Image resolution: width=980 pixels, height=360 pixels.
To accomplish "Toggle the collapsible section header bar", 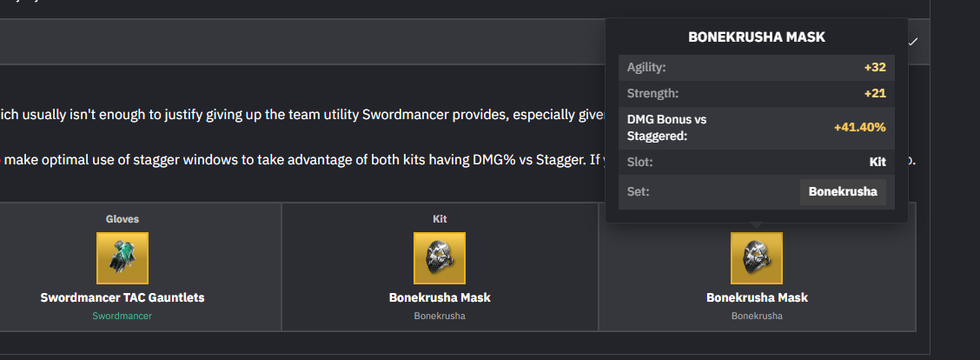I will (304, 41).
